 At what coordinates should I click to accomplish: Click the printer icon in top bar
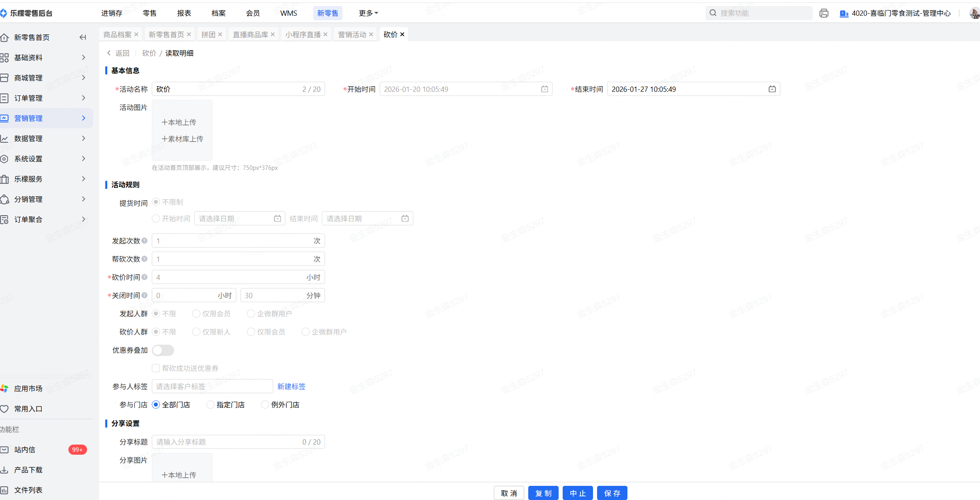click(x=823, y=13)
